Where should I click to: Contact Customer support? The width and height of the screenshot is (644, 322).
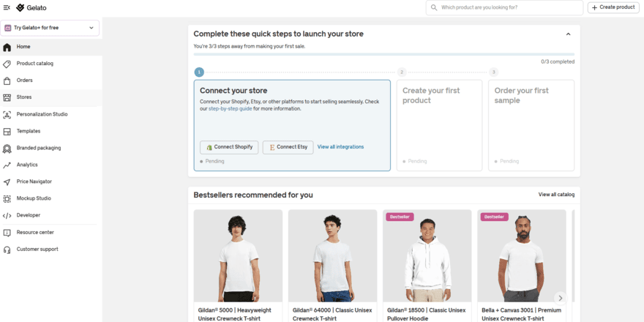[51, 250]
